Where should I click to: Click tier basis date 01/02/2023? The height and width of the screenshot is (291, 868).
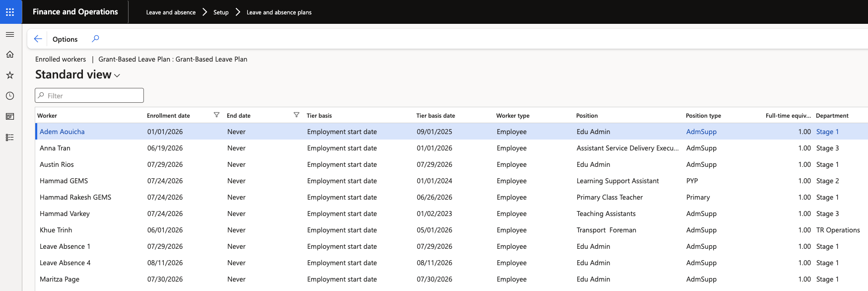point(434,214)
